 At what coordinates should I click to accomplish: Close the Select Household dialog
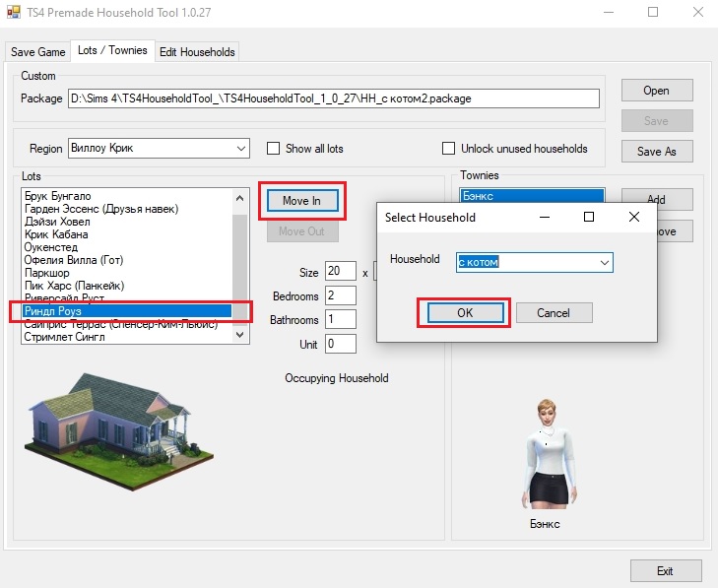(633, 217)
